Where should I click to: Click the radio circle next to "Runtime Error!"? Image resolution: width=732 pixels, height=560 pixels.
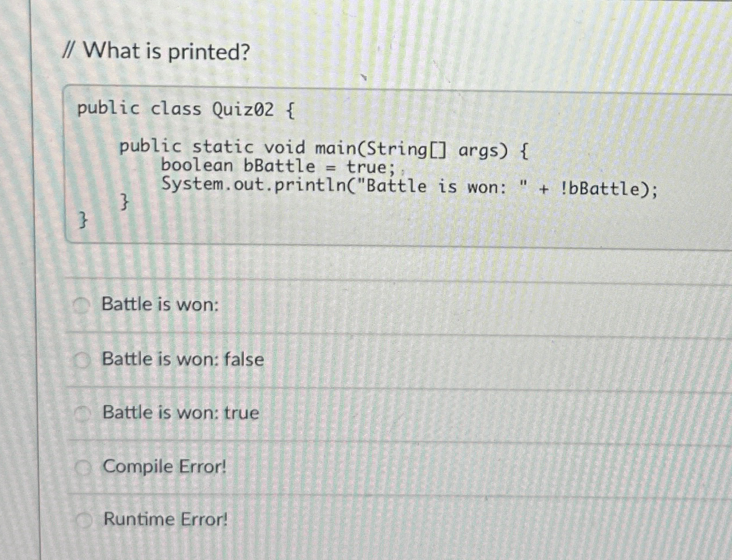point(82,519)
